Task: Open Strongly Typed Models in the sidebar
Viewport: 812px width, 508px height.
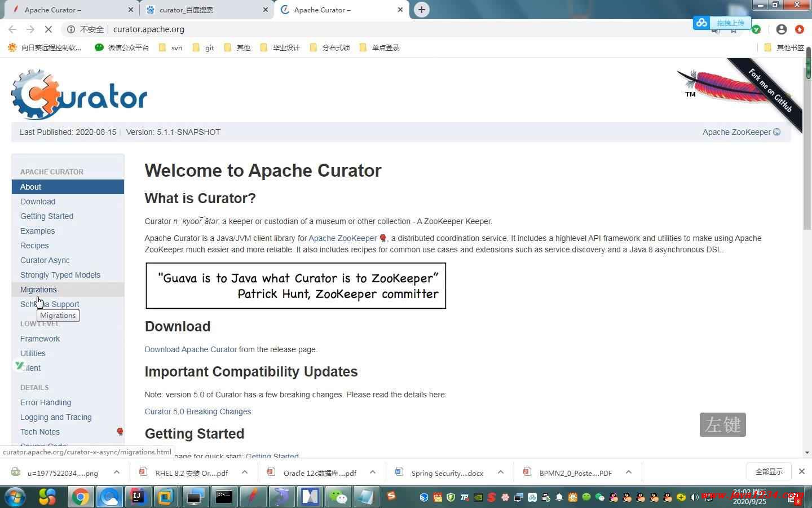Action: point(60,275)
